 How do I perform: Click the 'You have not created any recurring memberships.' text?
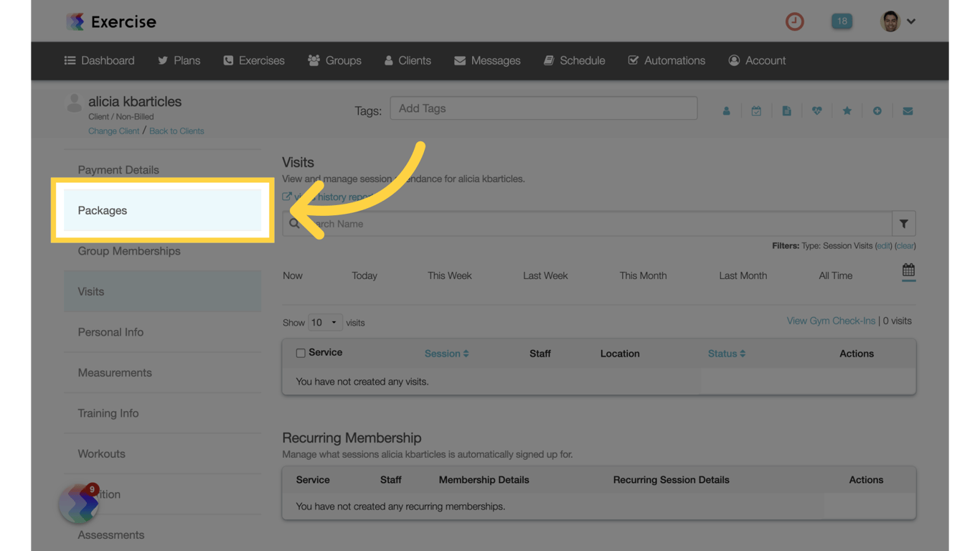tap(400, 507)
